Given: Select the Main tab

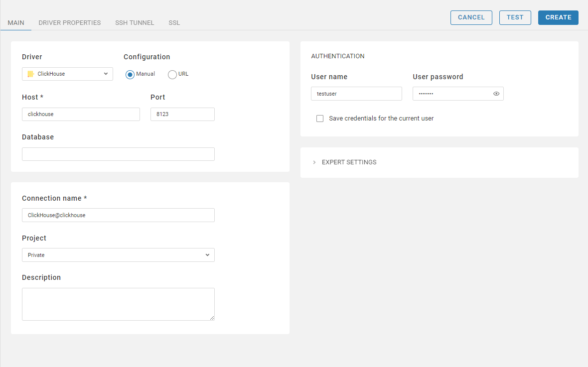Looking at the screenshot, I should click(x=16, y=23).
